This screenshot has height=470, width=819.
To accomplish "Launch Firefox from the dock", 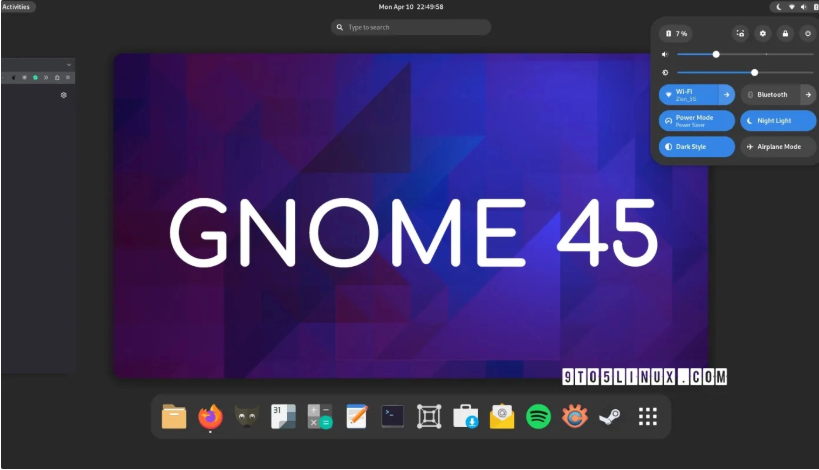I will tap(210, 417).
